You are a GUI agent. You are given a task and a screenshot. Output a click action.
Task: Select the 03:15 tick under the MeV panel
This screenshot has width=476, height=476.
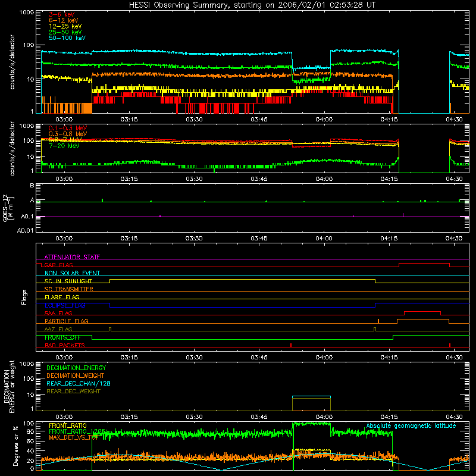pos(129,179)
